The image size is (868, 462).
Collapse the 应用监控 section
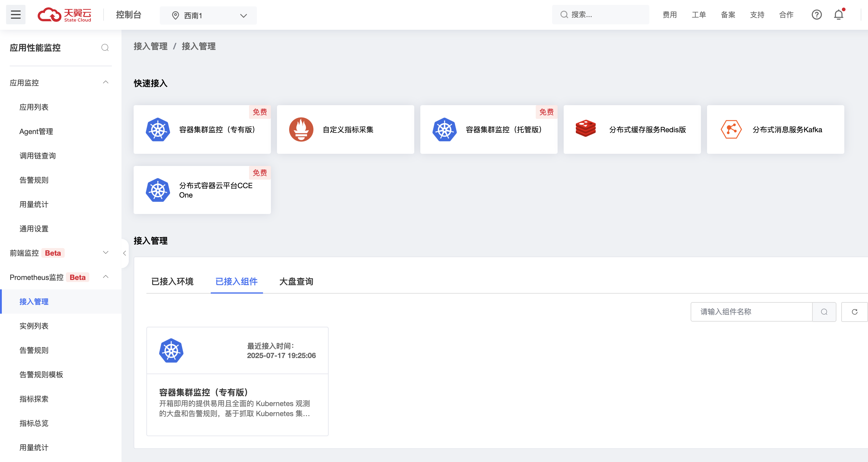(105, 82)
